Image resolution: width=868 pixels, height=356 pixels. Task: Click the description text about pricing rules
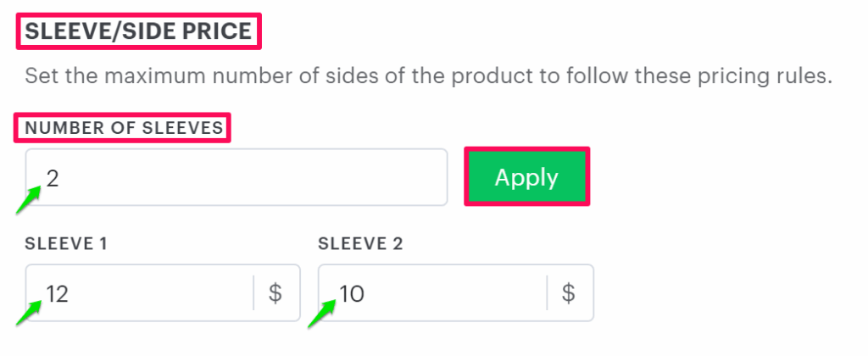(428, 77)
